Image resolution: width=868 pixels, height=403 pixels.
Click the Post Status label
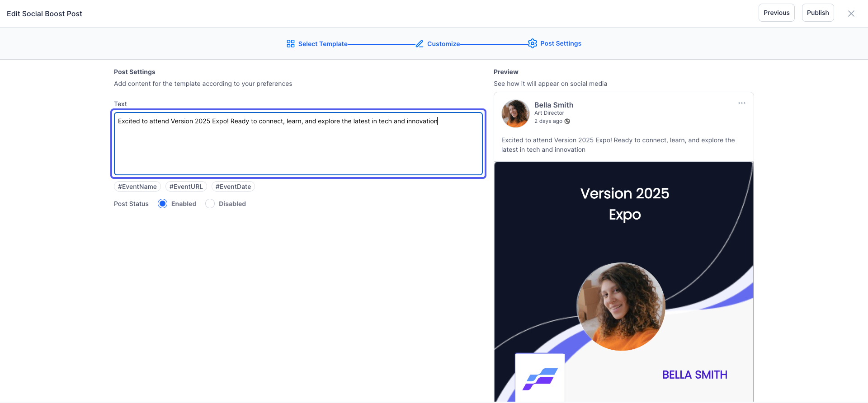coord(131,204)
